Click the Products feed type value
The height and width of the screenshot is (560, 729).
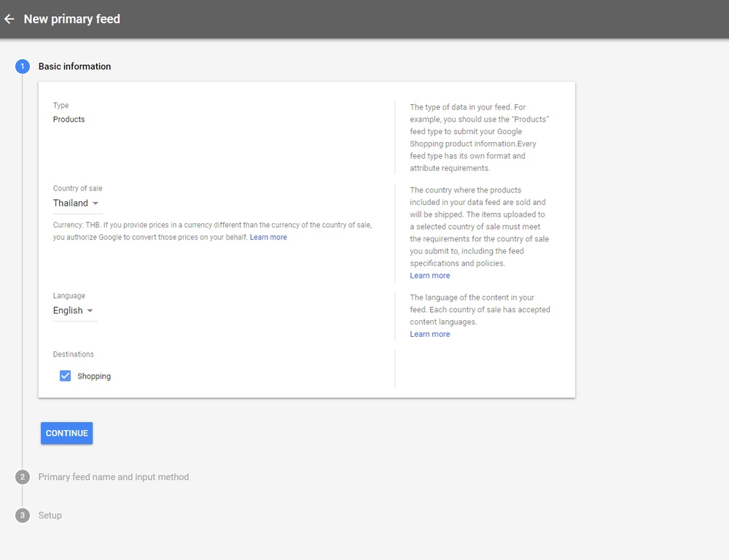tap(69, 119)
